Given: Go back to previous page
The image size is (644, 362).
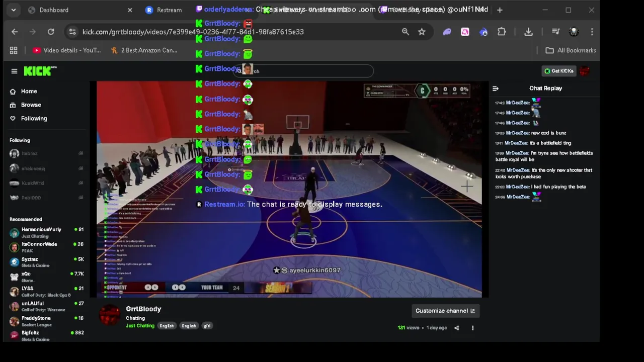Looking at the screenshot, I should pyautogui.click(x=15, y=32).
